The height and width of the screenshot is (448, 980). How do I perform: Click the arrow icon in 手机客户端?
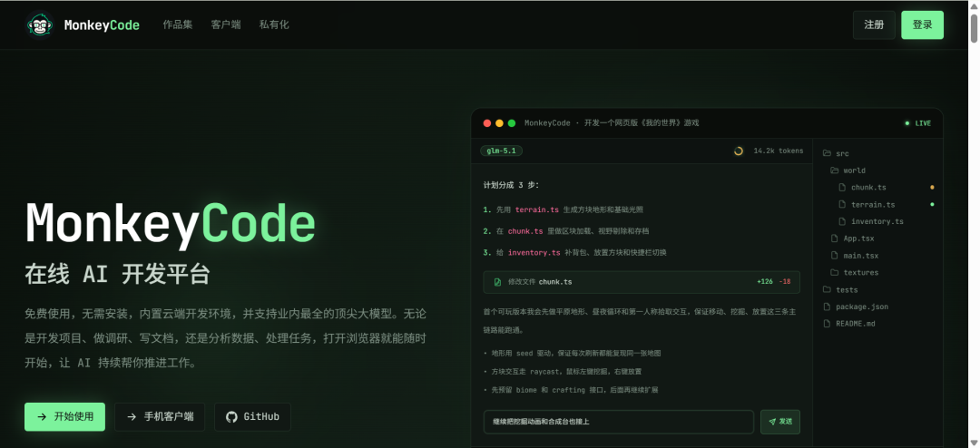(x=132, y=417)
